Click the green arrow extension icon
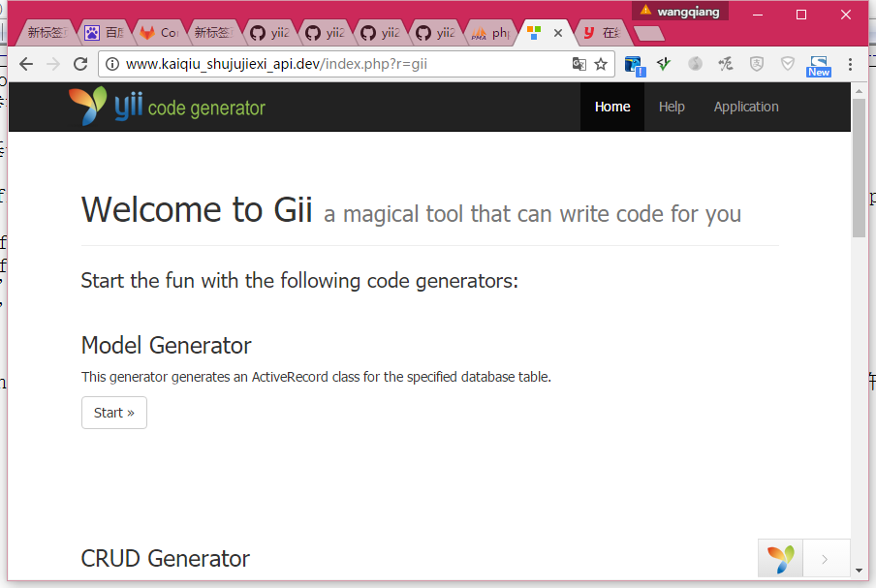The width and height of the screenshot is (876, 588). 664,64
